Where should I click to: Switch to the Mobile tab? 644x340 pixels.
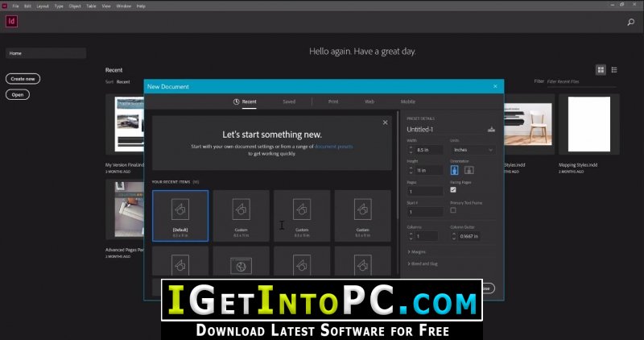(408, 102)
